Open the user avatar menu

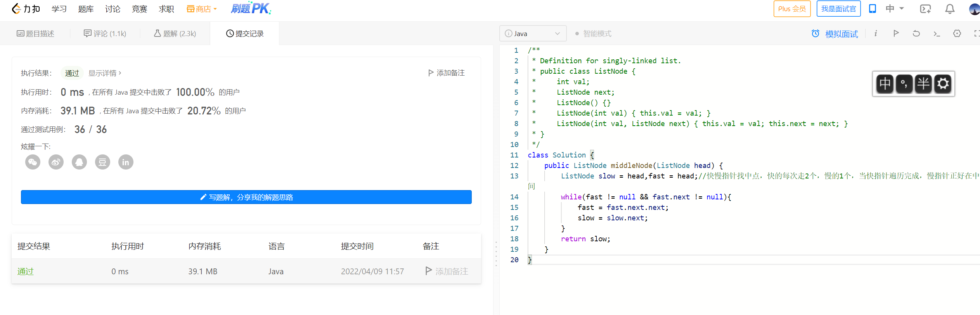974,9
